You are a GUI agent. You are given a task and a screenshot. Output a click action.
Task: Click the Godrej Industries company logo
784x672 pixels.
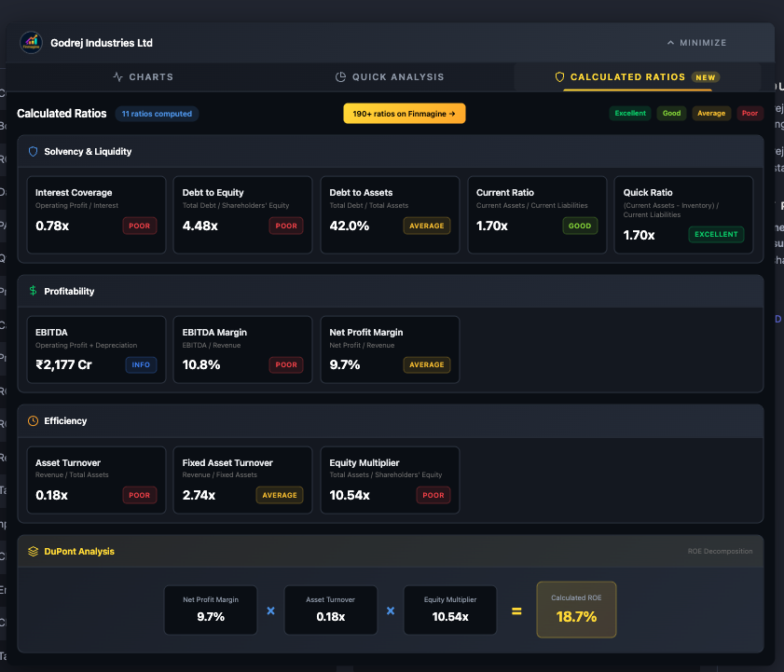[31, 42]
